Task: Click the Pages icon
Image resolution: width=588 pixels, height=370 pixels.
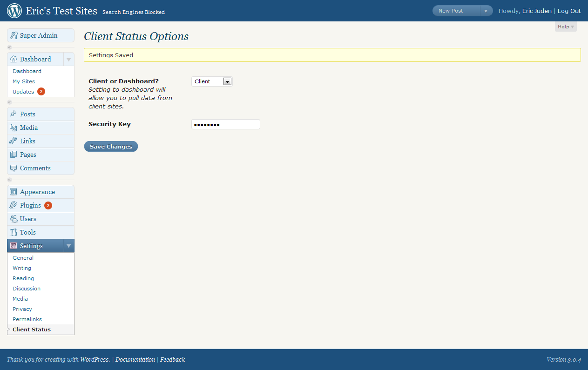Action: pyautogui.click(x=14, y=155)
